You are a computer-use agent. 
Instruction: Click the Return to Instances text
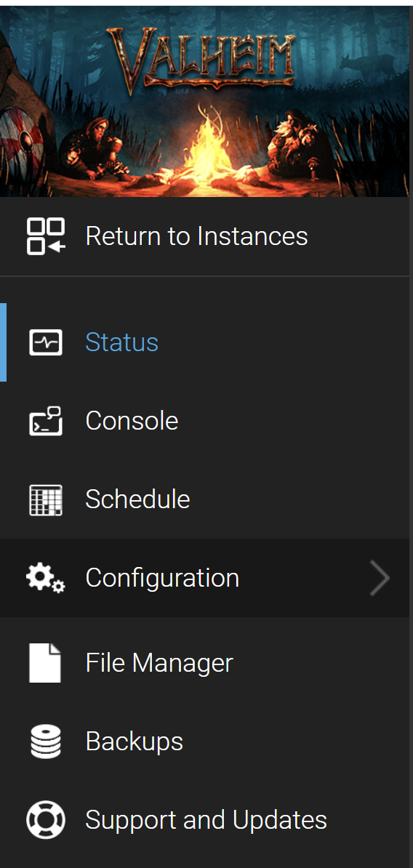tap(196, 236)
